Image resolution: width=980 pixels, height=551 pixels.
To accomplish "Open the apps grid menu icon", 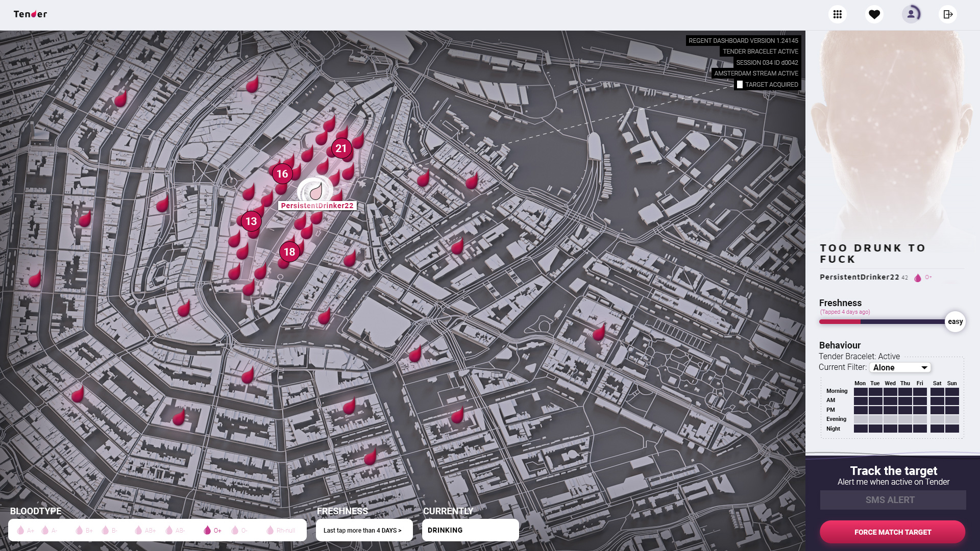I will tap(837, 14).
